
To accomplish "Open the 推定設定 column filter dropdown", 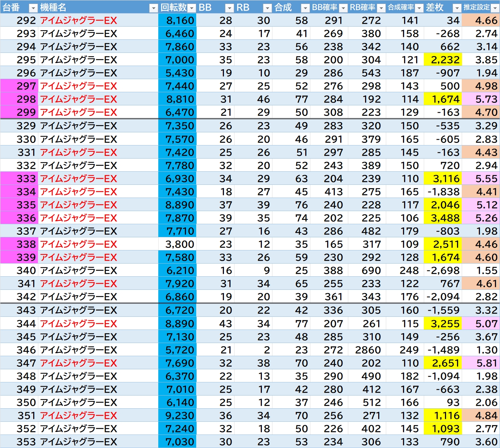I will (x=495, y=8).
